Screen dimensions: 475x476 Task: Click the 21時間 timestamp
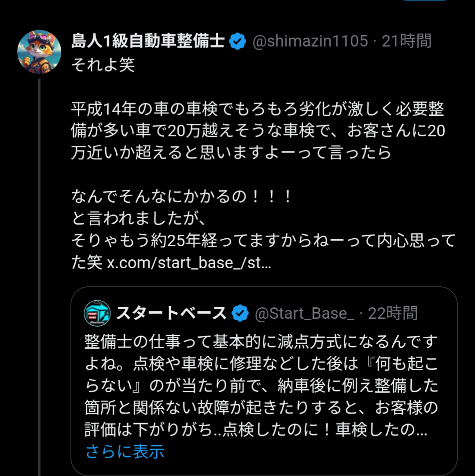(407, 41)
